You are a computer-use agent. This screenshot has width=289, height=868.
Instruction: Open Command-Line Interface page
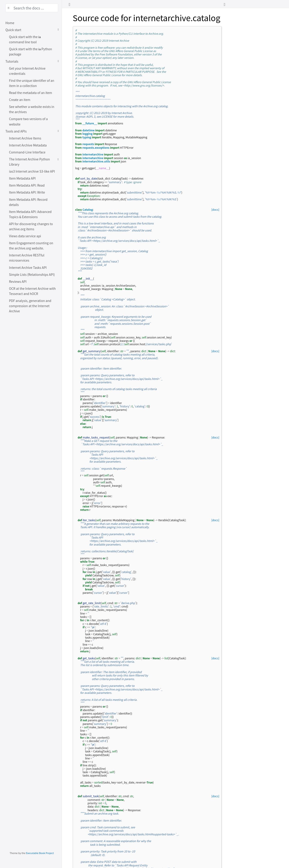coord(27,152)
